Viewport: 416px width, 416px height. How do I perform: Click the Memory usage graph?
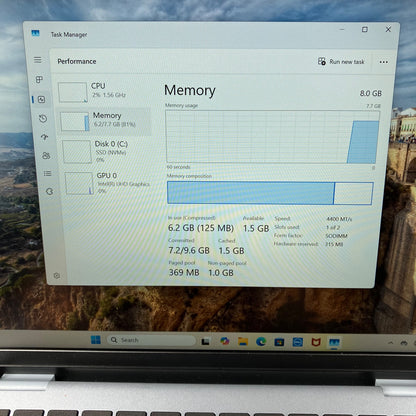(272, 137)
